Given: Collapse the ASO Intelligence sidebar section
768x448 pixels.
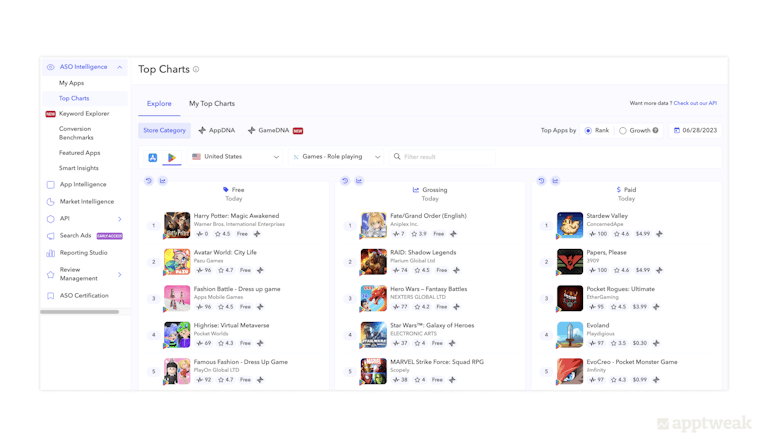Looking at the screenshot, I should tap(119, 67).
